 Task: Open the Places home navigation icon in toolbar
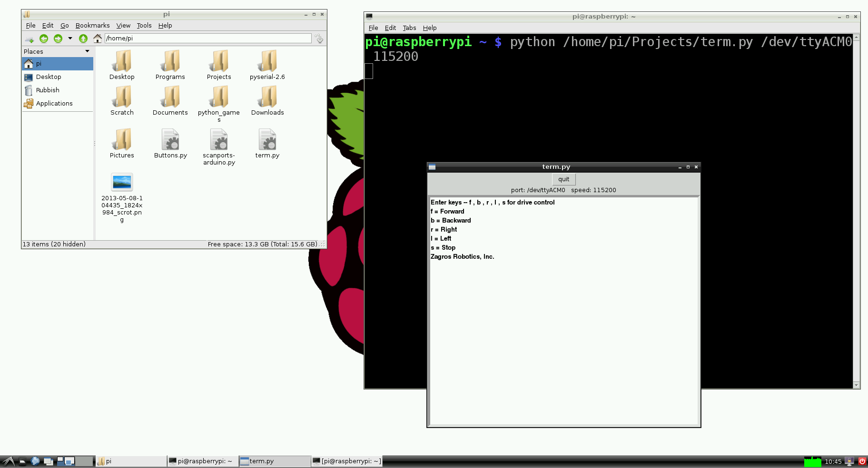(97, 39)
